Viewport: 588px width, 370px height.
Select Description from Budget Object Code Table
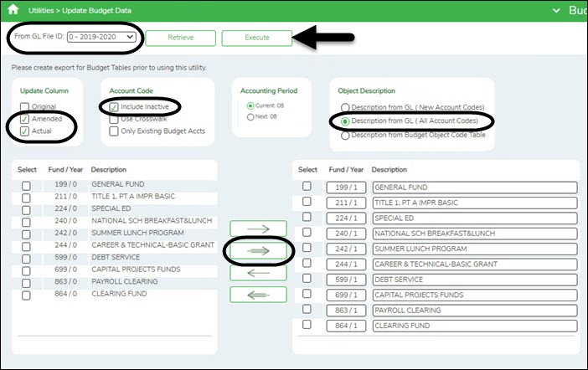point(344,135)
